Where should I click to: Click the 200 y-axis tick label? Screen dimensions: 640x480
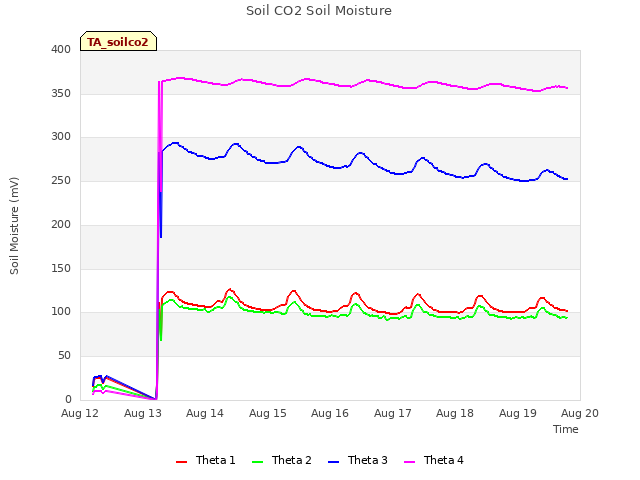click(61, 224)
